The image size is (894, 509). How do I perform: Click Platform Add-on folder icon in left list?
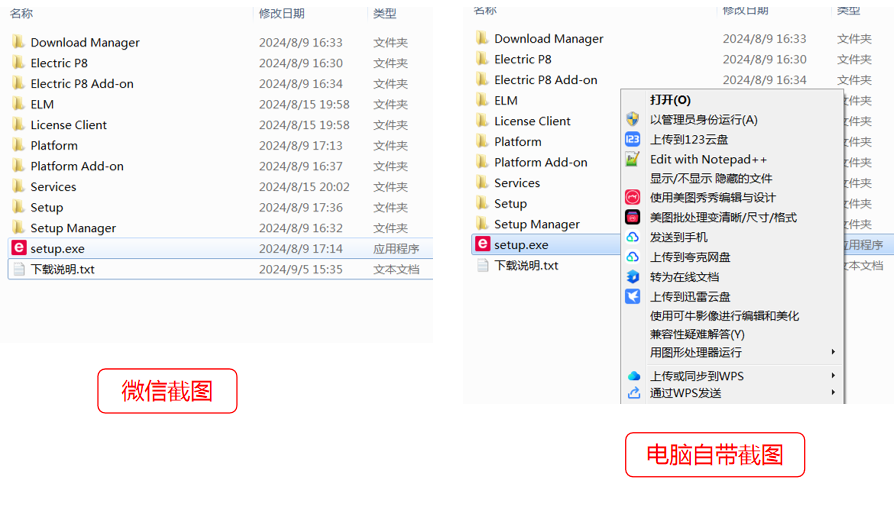18,166
